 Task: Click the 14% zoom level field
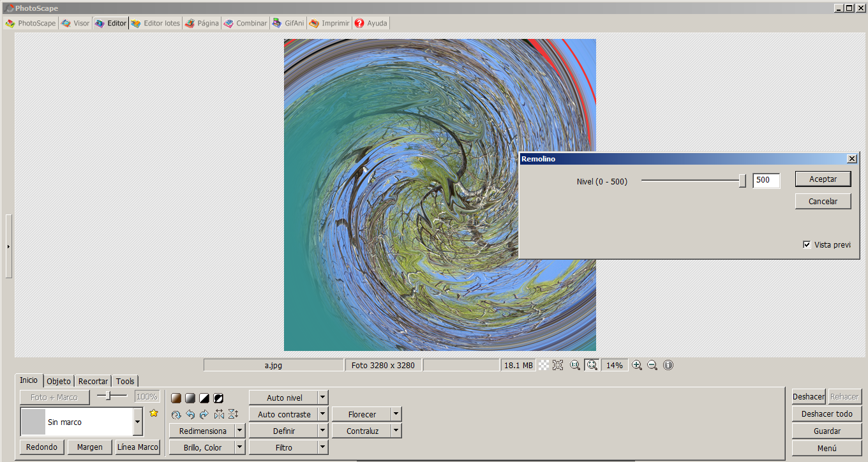(615, 365)
